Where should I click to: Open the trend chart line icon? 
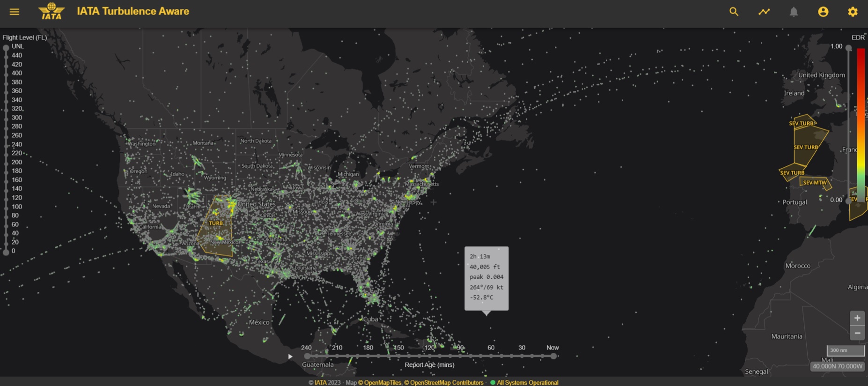[764, 12]
